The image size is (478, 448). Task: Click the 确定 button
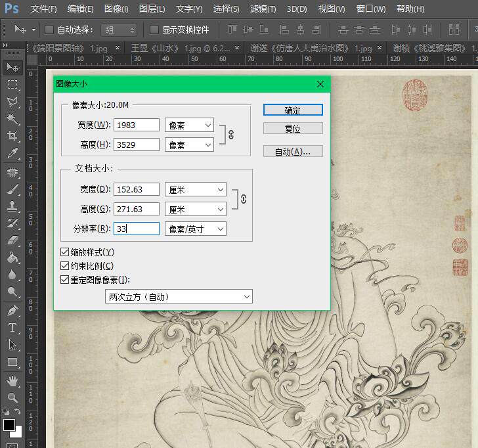(x=293, y=110)
